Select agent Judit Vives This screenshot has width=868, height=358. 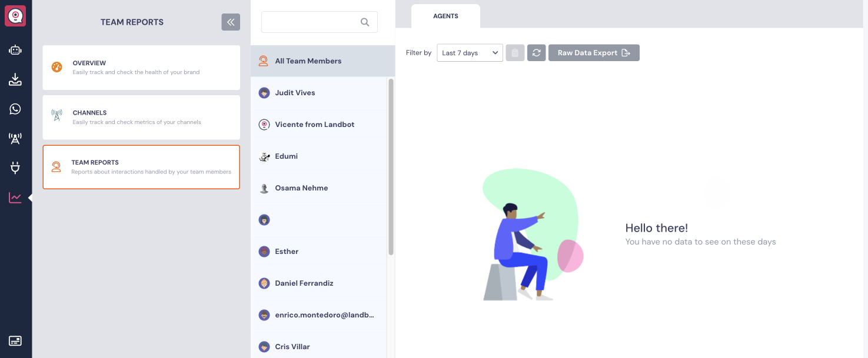point(295,92)
